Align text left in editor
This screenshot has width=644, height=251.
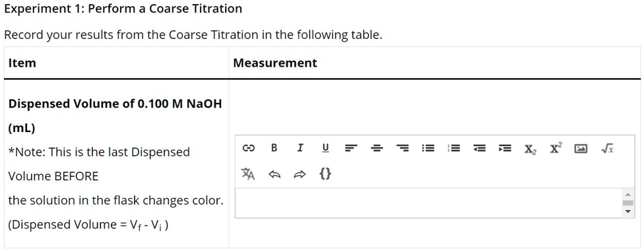[x=351, y=148]
